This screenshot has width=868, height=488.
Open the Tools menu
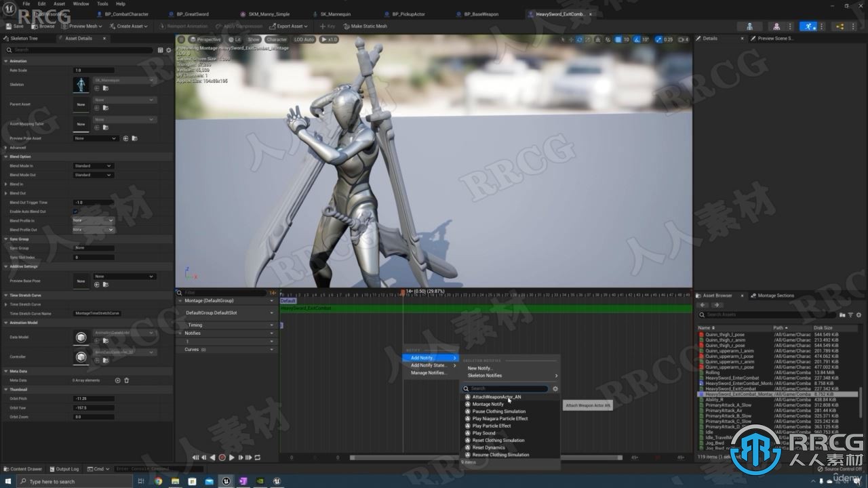coord(102,3)
